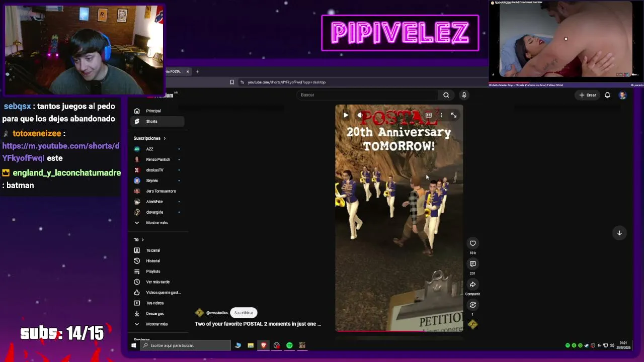The height and width of the screenshot is (362, 644).
Task: Open Ver más tarde list
Action: 158,282
